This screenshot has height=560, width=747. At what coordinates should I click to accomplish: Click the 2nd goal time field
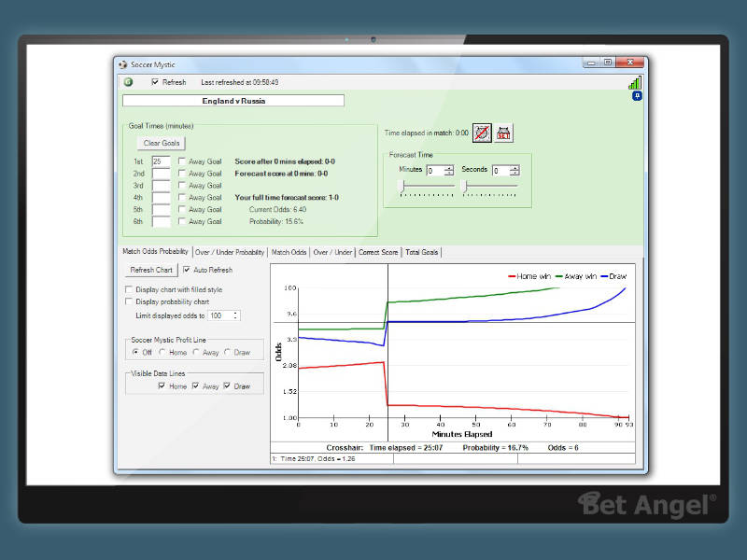pyautogui.click(x=161, y=174)
